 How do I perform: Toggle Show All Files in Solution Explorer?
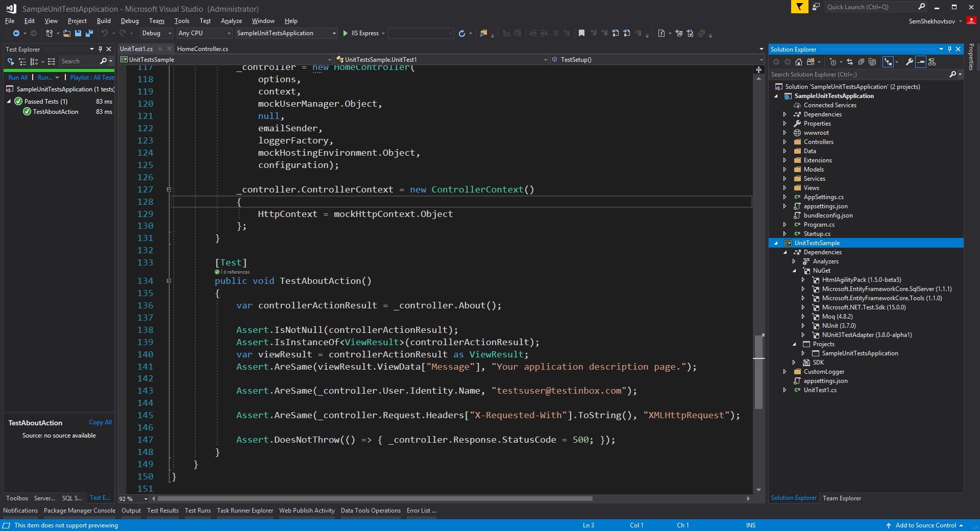pyautogui.click(x=872, y=62)
